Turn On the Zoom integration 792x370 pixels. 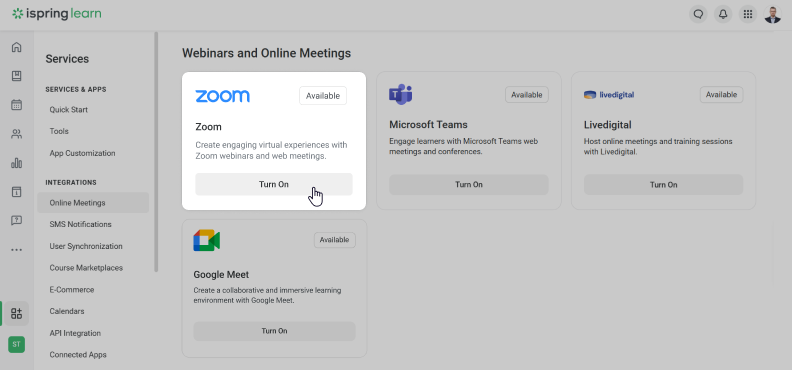(x=274, y=184)
